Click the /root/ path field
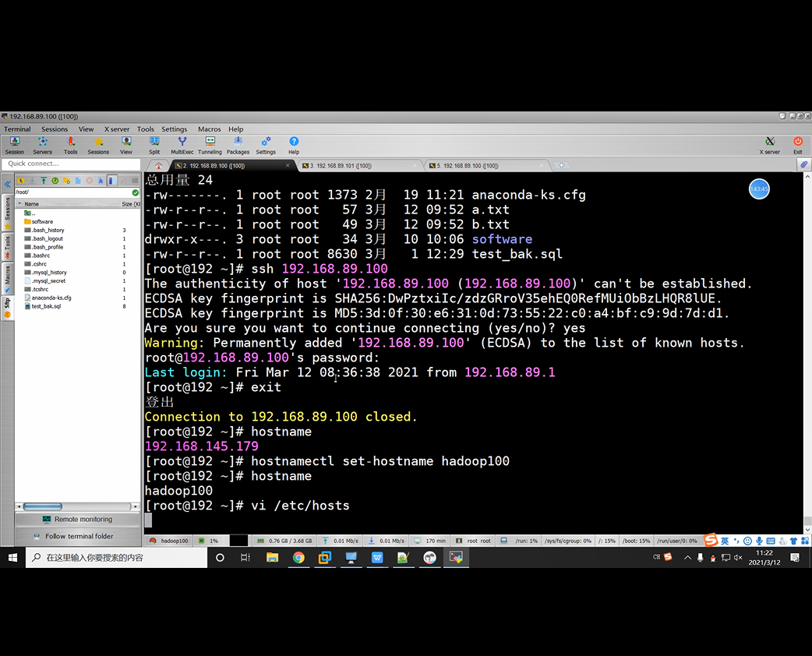Screen dimensions: 812x656 tap(72, 192)
